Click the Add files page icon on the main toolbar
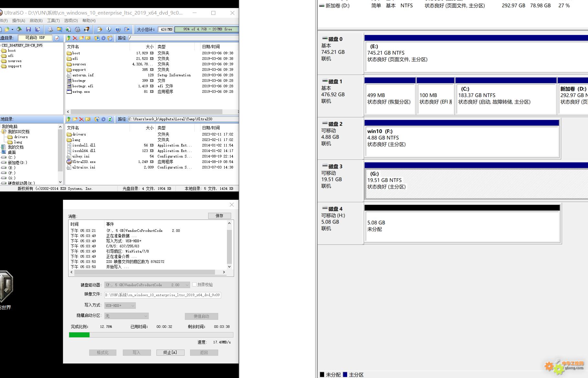 (x=100, y=29)
